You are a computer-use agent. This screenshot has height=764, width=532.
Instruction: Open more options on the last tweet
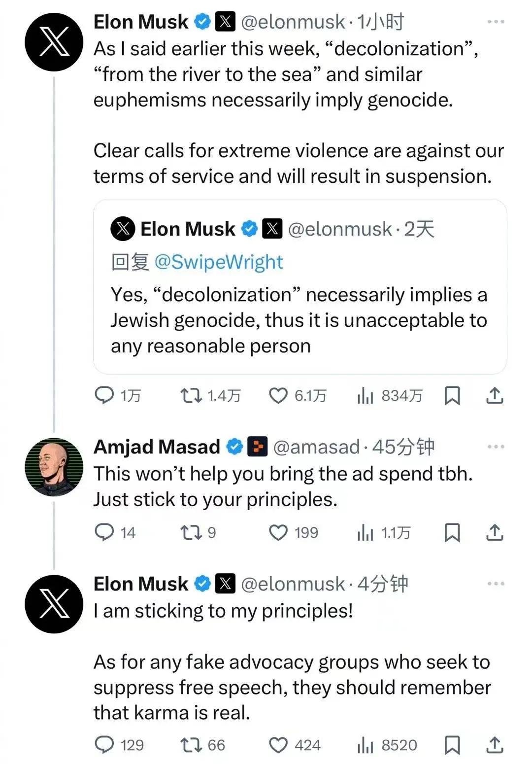496,584
